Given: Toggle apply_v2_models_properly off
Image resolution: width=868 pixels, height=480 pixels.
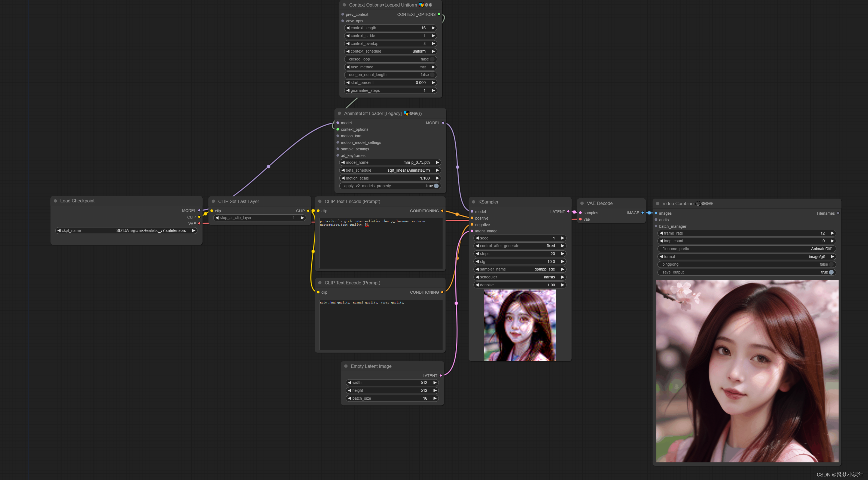Looking at the screenshot, I should [x=436, y=186].
